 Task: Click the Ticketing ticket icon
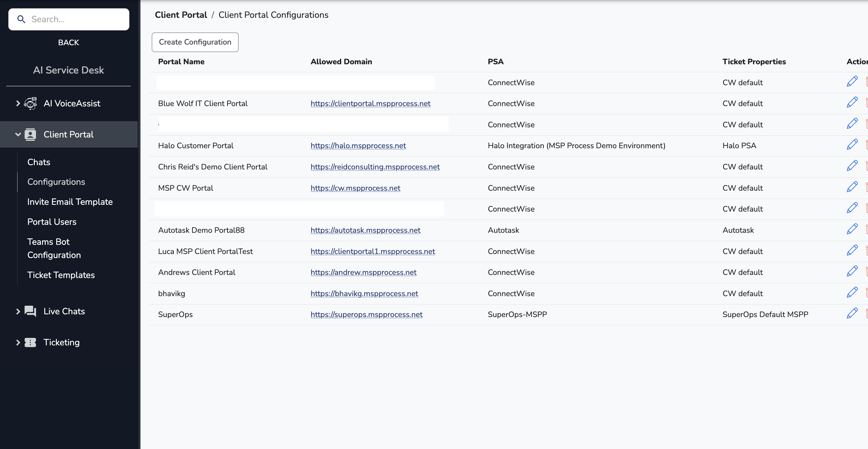[x=30, y=343]
